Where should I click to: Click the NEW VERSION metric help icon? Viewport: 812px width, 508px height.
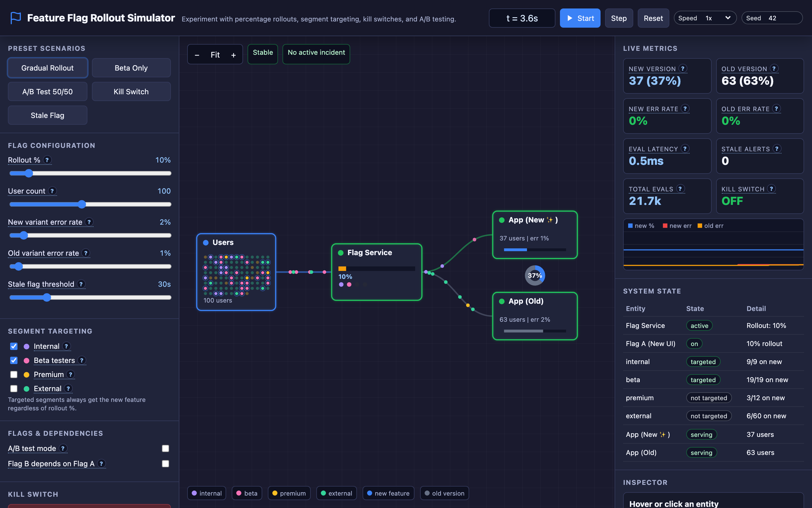683,68
